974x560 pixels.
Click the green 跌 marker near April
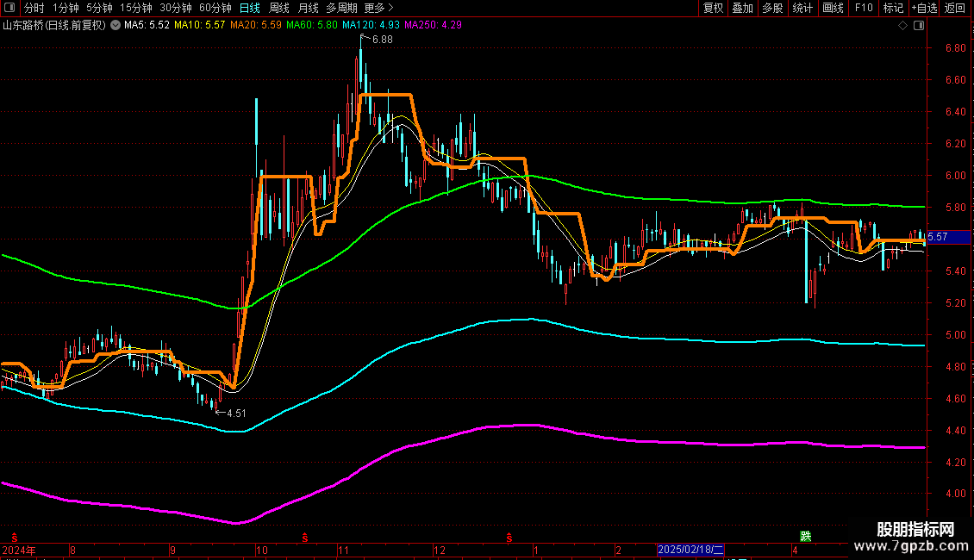point(806,536)
